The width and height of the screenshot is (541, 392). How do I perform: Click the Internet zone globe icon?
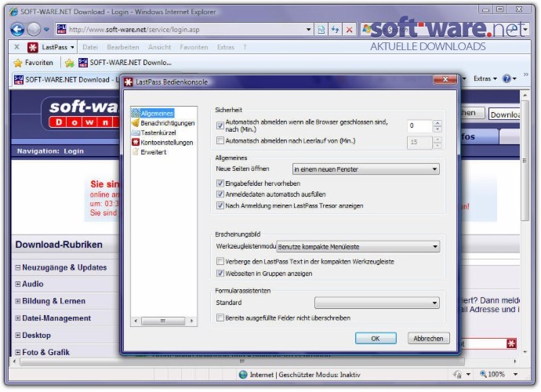tap(243, 375)
